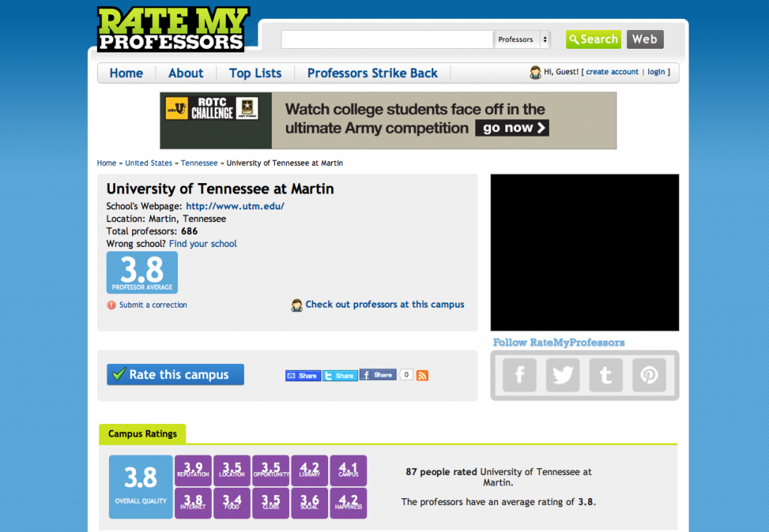This screenshot has height=532, width=769.
Task: Click the 3.6 Social rating tile
Action: click(x=309, y=503)
